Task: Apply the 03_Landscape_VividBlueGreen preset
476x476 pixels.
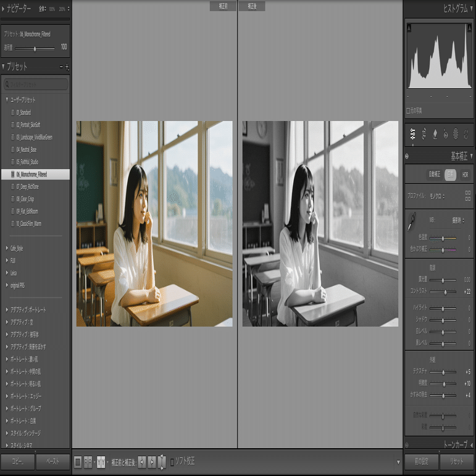Action: (36, 137)
